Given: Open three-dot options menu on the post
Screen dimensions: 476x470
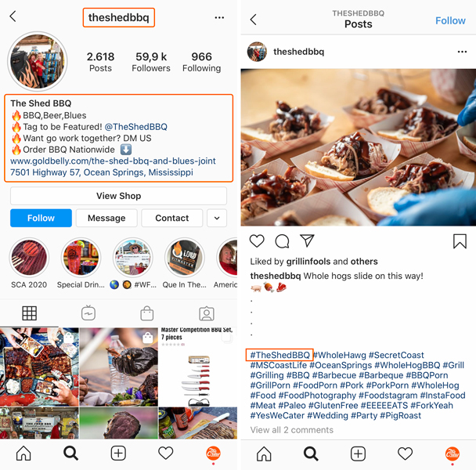Looking at the screenshot, I should tap(462, 52).
